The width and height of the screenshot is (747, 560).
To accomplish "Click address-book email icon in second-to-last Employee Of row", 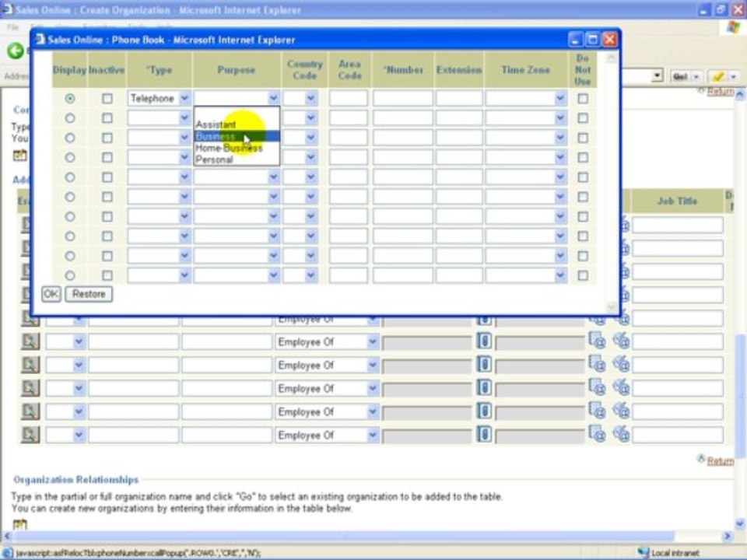I will tap(597, 411).
